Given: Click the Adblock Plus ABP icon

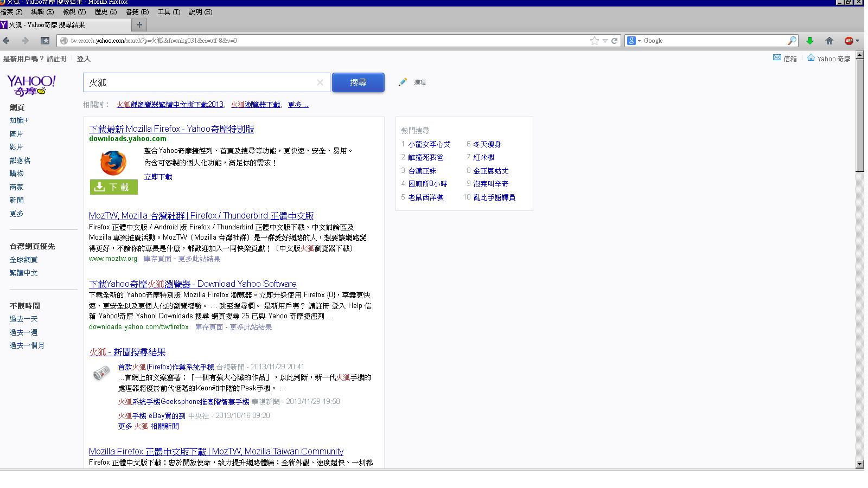Looking at the screenshot, I should [x=848, y=41].
